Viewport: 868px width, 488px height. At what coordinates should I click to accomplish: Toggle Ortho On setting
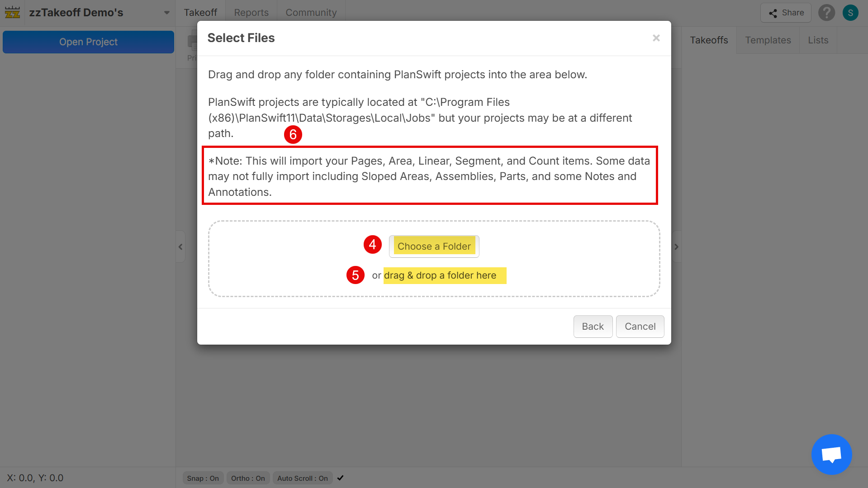pos(248,478)
